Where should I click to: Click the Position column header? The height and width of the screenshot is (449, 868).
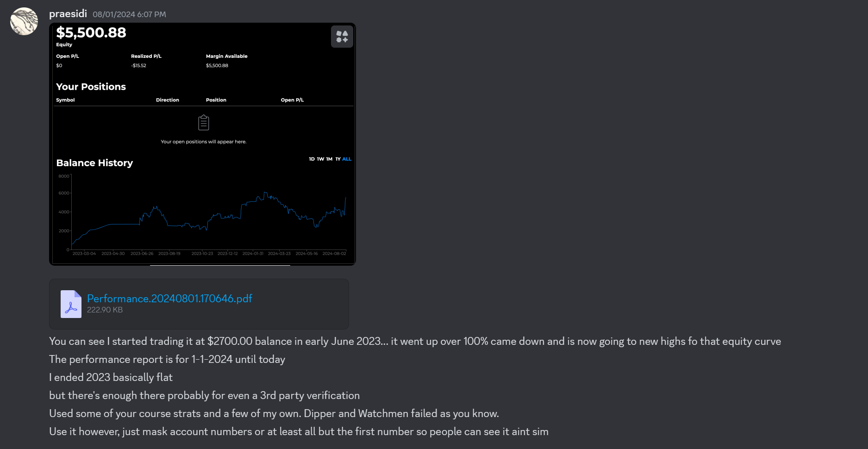216,100
